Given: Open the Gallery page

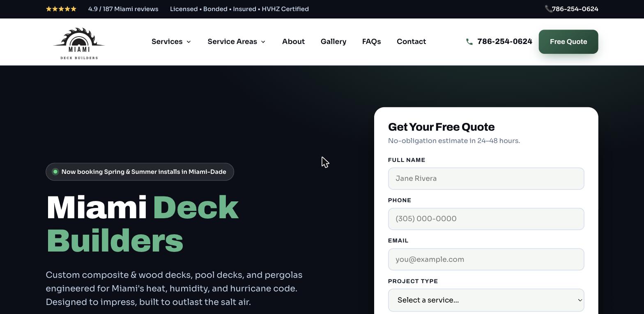Looking at the screenshot, I should click(x=333, y=42).
